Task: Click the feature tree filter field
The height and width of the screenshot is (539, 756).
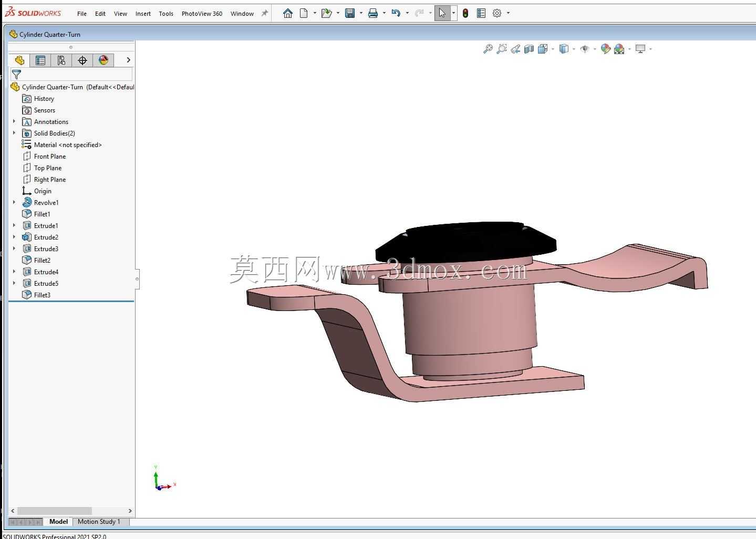Action: pos(71,75)
